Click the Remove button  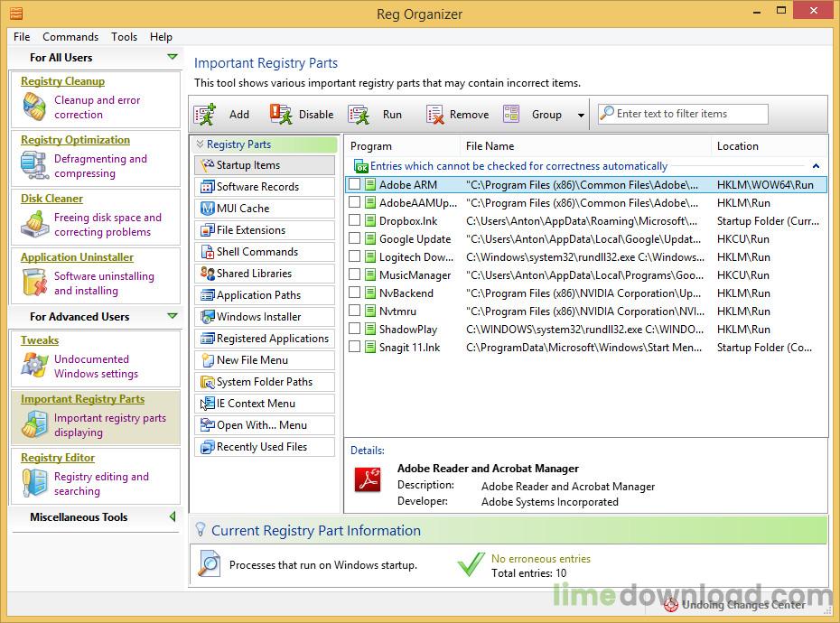[x=457, y=114]
